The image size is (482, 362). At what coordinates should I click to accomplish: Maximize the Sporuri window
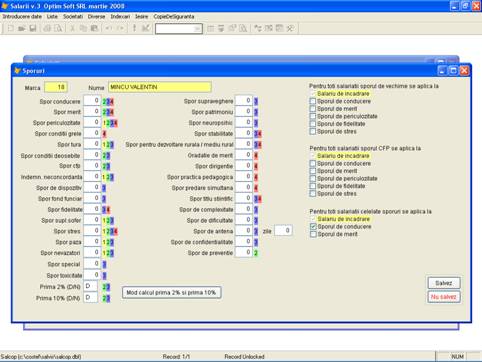pyautogui.click(x=453, y=71)
